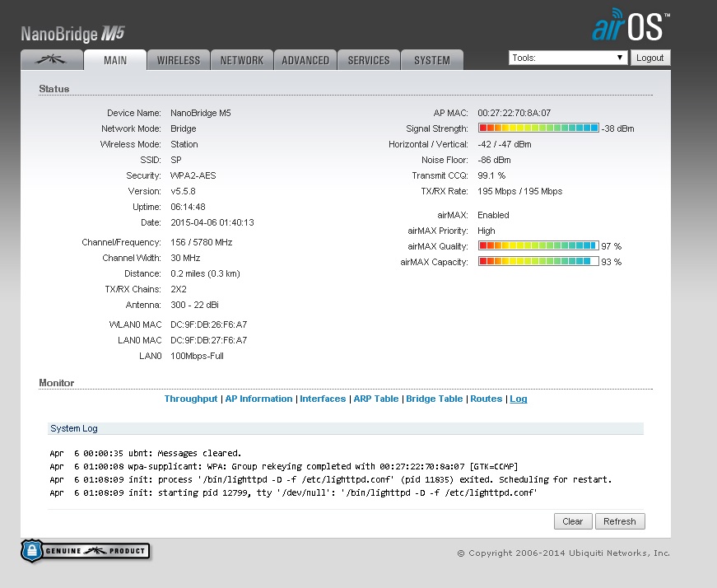Click the frequency value 156 / 5780 MHz
717x588 pixels.
click(x=201, y=242)
